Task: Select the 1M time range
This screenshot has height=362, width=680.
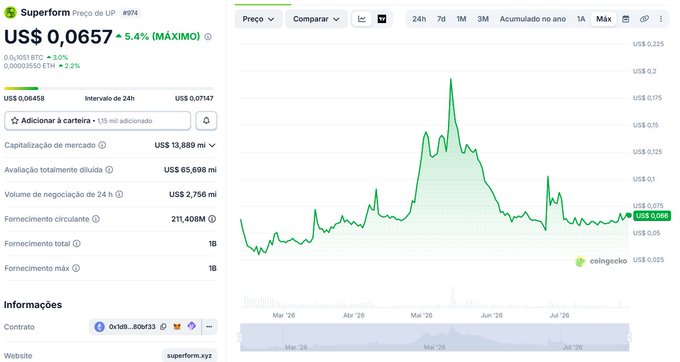Action: (x=461, y=19)
